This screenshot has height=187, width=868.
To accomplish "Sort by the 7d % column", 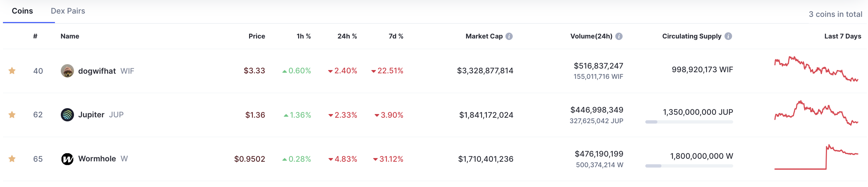I will click(x=396, y=36).
